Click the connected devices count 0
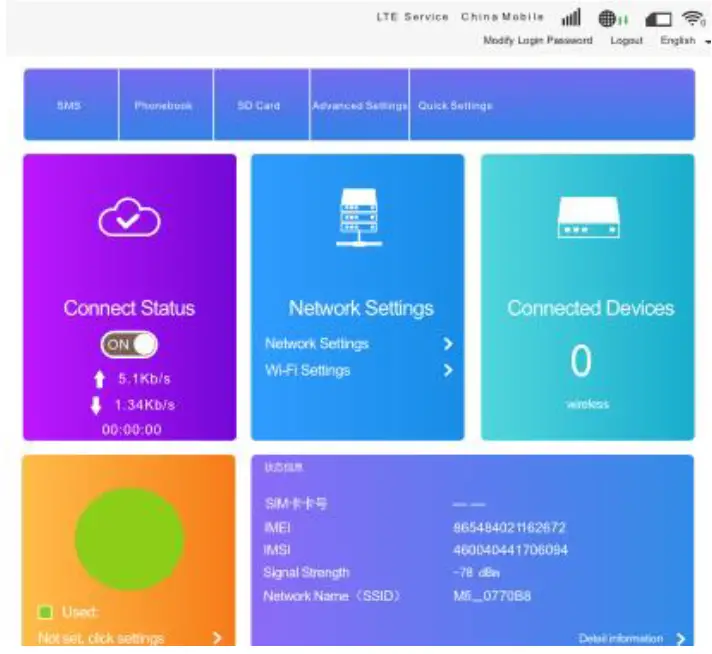 (581, 361)
